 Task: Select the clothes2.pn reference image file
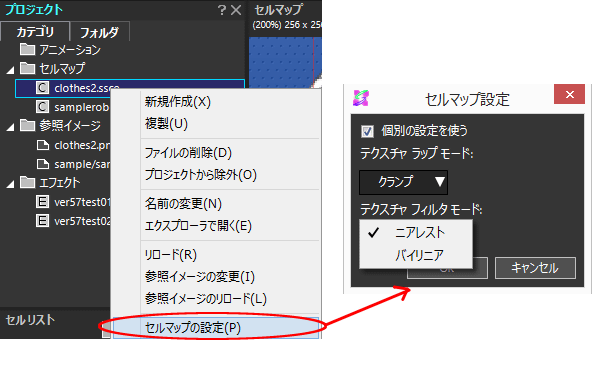(x=82, y=145)
